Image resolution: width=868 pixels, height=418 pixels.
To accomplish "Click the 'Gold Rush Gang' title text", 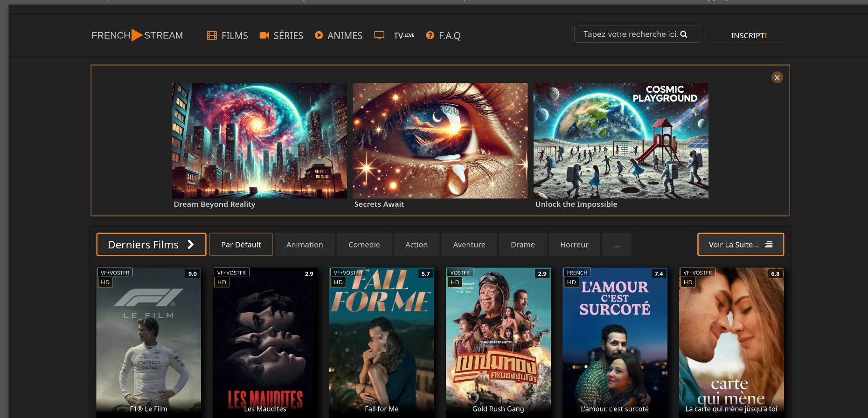I will (x=498, y=409).
